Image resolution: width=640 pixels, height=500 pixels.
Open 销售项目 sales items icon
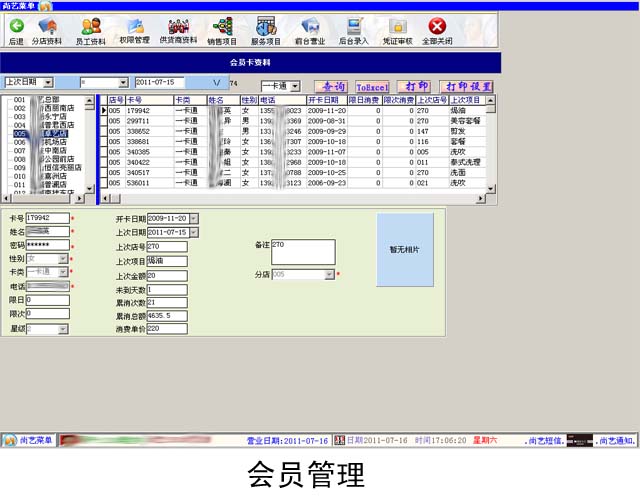pos(222,30)
